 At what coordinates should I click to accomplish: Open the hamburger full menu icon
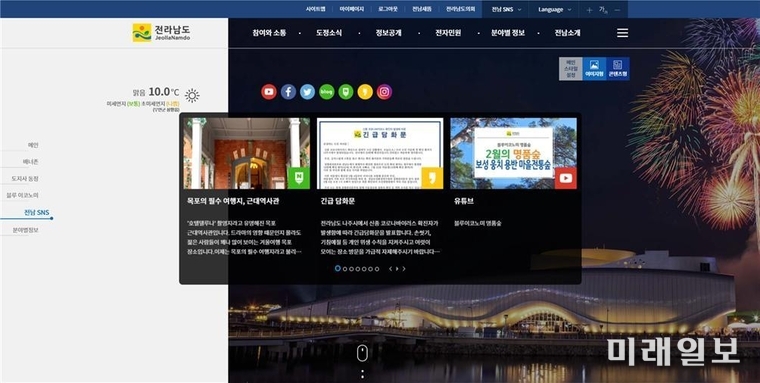click(622, 33)
